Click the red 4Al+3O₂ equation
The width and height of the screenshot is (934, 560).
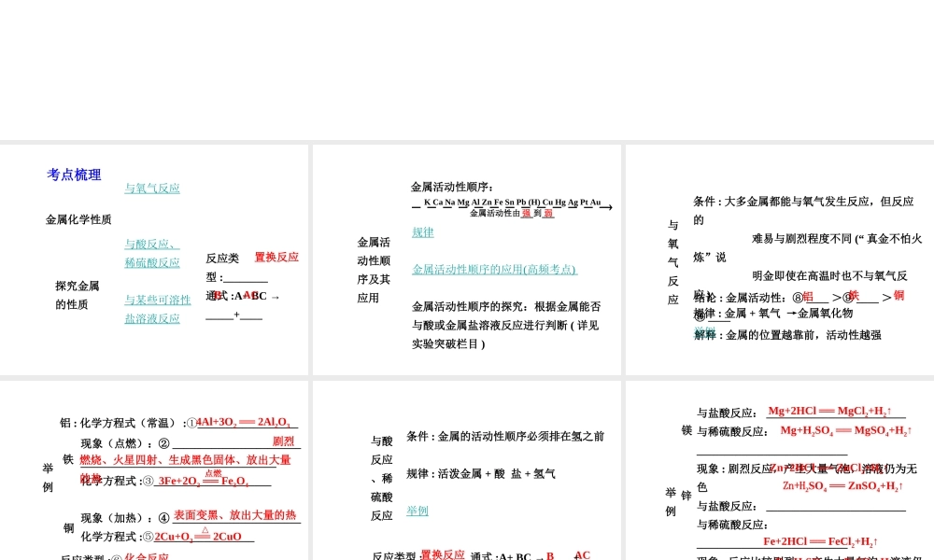(x=244, y=422)
